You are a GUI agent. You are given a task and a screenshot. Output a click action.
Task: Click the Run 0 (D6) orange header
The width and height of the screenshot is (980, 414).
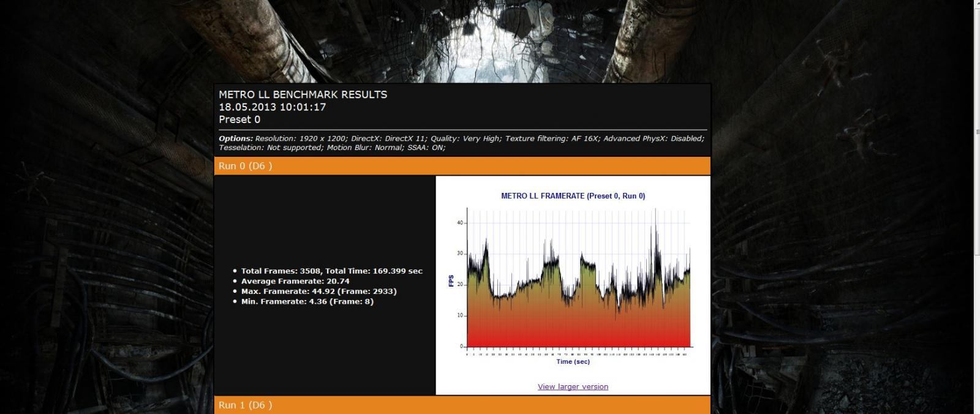pos(462,166)
